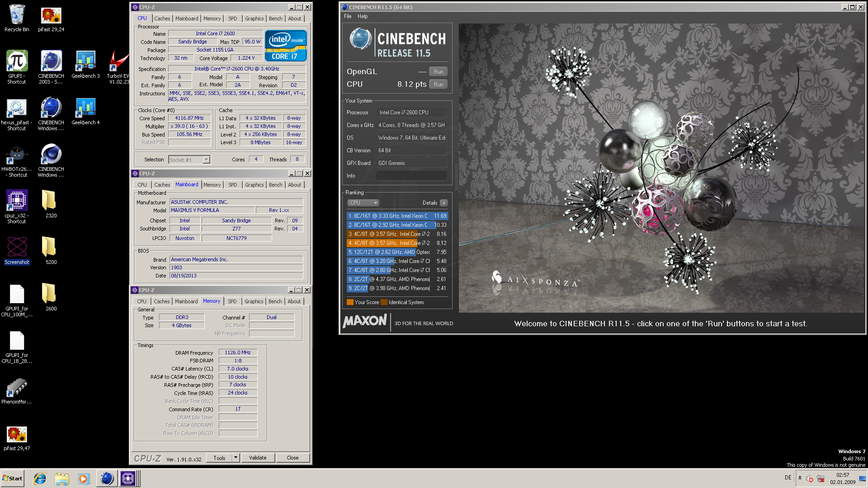Open Internet Explorer from taskbar
This screenshot has width=868, height=488.
pyautogui.click(x=40, y=479)
